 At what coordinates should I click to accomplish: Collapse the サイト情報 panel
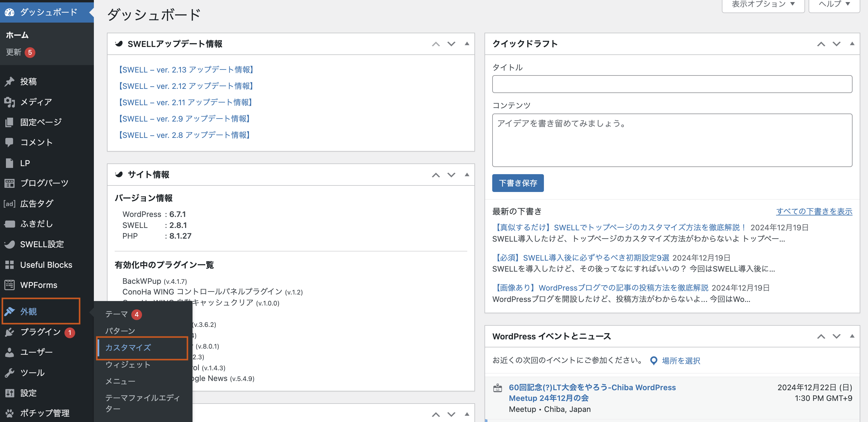pos(467,175)
